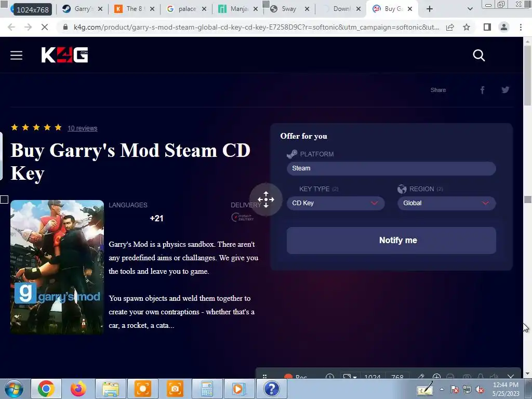The width and height of the screenshot is (532, 399).
Task: Open Windows Explorer from the taskbar
Action: 111,389
